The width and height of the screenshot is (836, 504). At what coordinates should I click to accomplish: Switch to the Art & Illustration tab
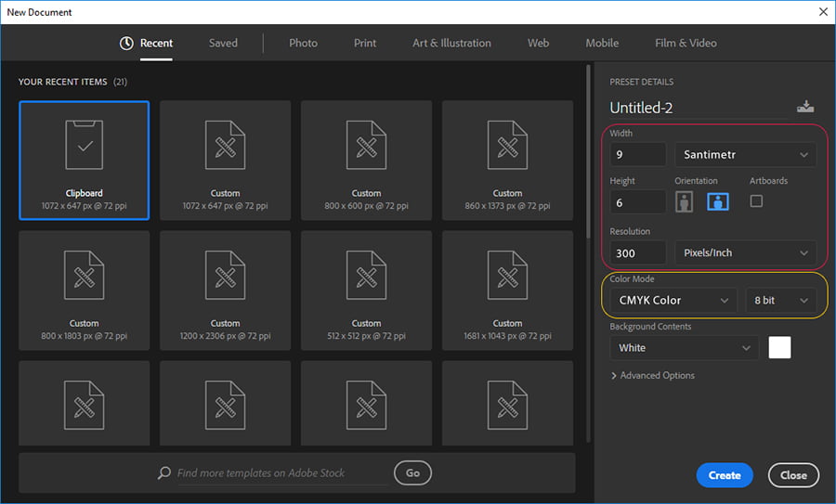[x=451, y=43]
